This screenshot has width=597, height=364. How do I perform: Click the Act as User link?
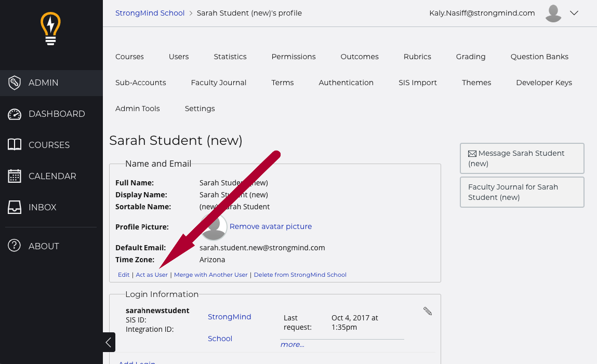[x=152, y=275]
